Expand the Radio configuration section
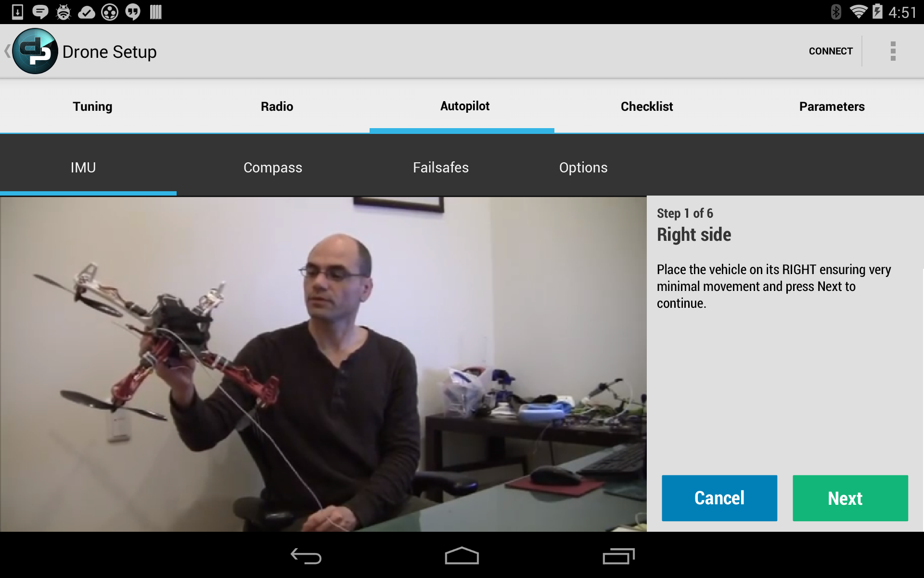This screenshot has width=924, height=578. click(x=277, y=106)
